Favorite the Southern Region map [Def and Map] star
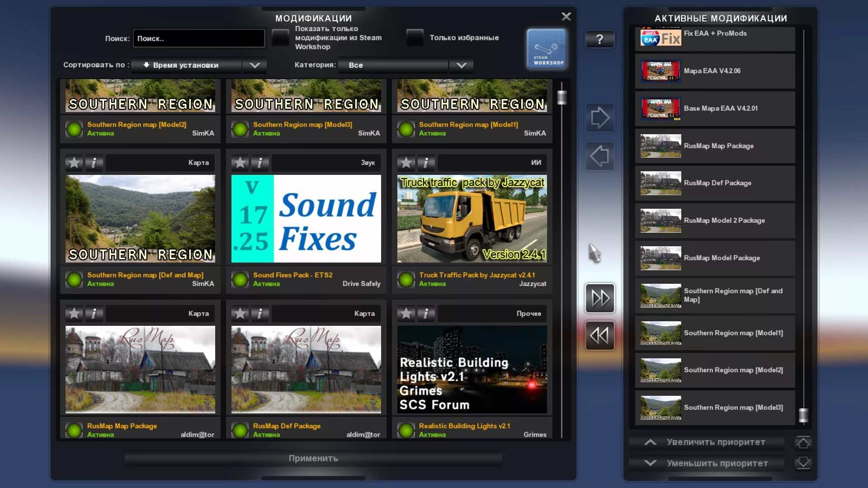 [74, 163]
